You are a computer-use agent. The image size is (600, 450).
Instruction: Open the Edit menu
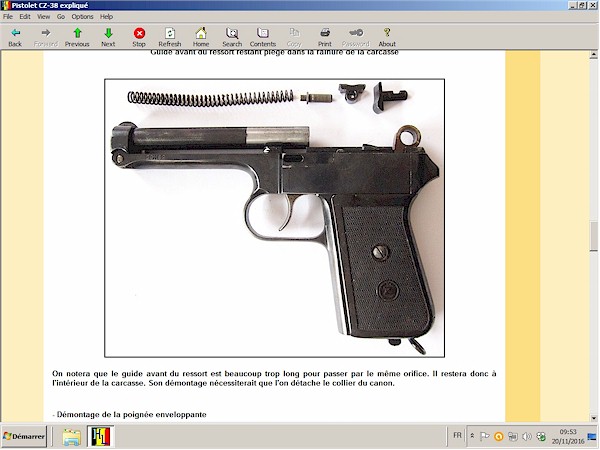[x=25, y=17]
